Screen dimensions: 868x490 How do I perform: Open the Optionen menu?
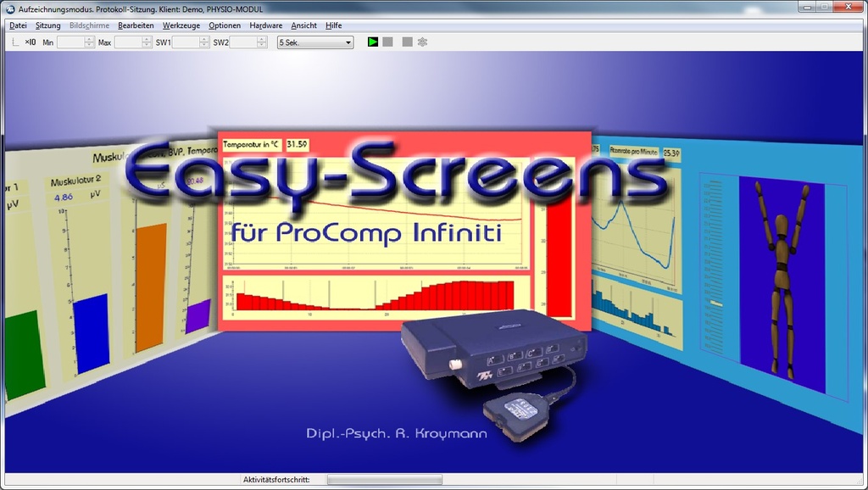[x=225, y=25]
